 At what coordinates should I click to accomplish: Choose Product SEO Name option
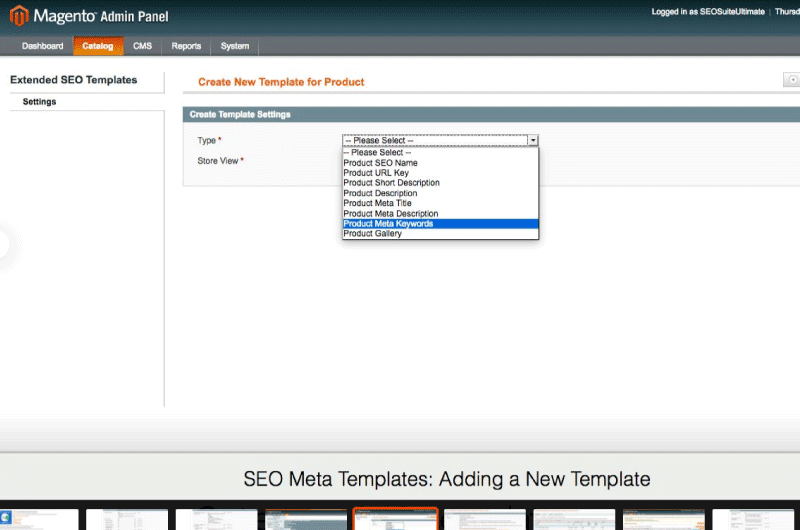(x=440, y=163)
